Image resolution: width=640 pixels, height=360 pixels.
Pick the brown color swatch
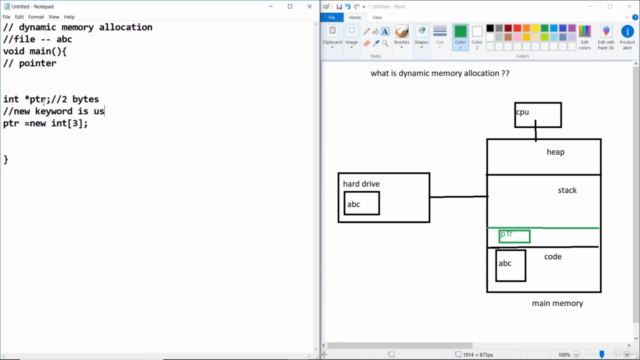coord(508,37)
